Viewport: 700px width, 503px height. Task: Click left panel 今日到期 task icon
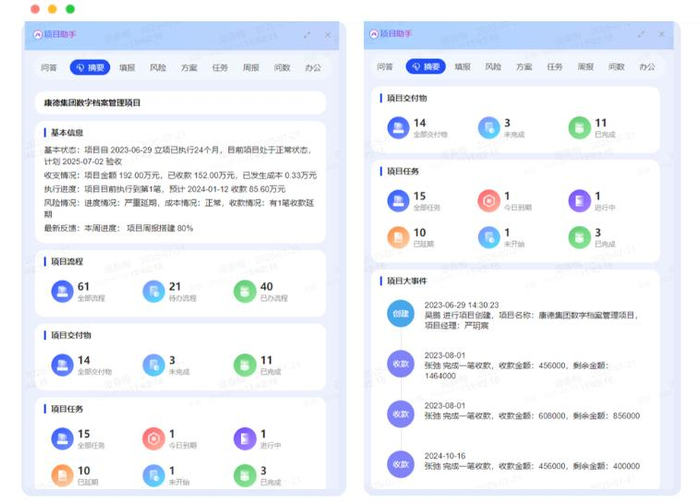tap(154, 439)
